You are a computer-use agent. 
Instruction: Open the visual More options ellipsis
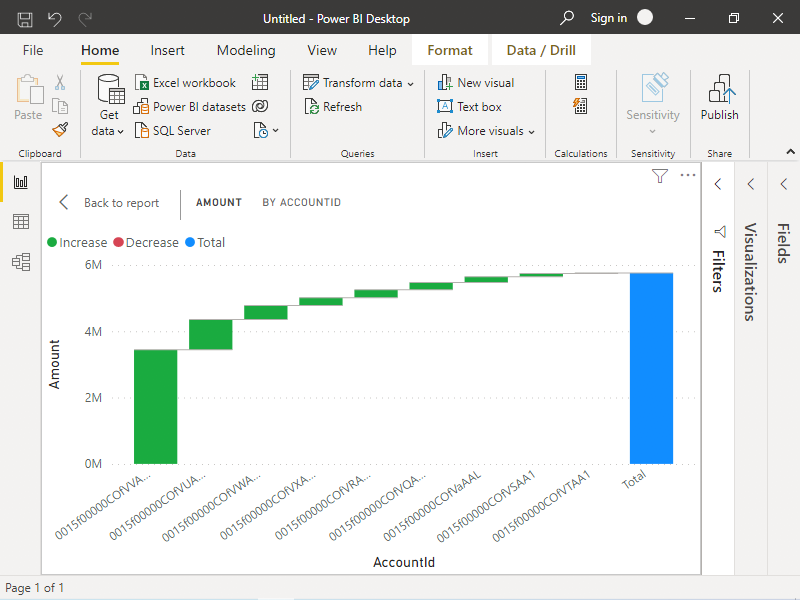688,176
